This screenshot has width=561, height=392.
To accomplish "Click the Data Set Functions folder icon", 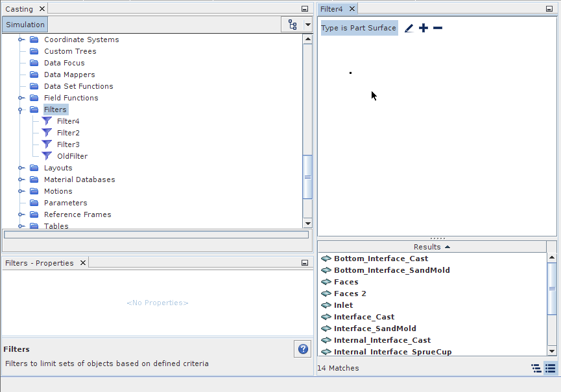I will [x=34, y=86].
